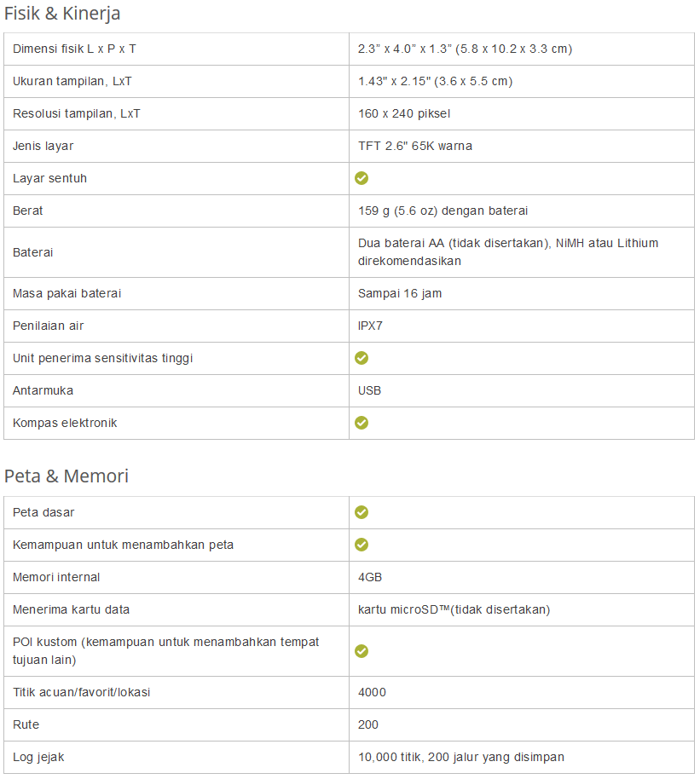Select the Peta & Memori heading
The image size is (700, 779).
[x=67, y=476]
